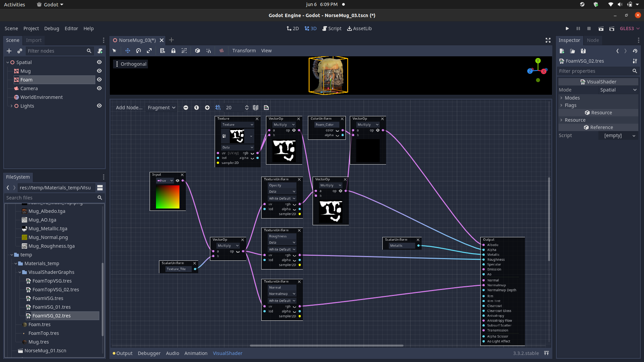Zoom in on the shader graph

[x=207, y=108]
